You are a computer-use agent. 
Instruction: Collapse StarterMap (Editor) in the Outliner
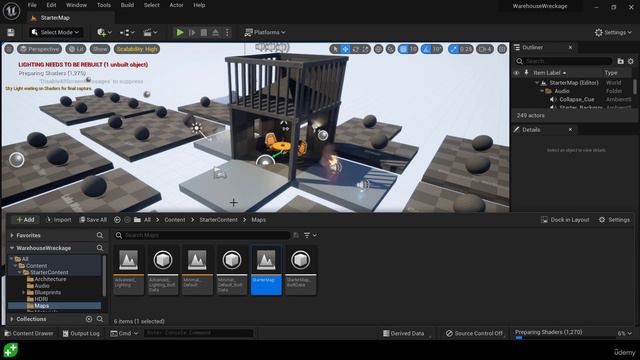click(x=537, y=83)
